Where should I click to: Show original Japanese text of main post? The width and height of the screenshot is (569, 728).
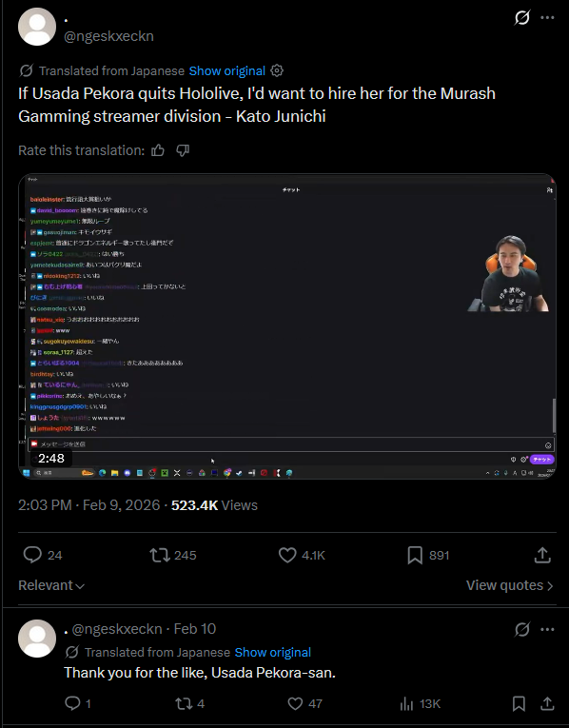click(227, 71)
